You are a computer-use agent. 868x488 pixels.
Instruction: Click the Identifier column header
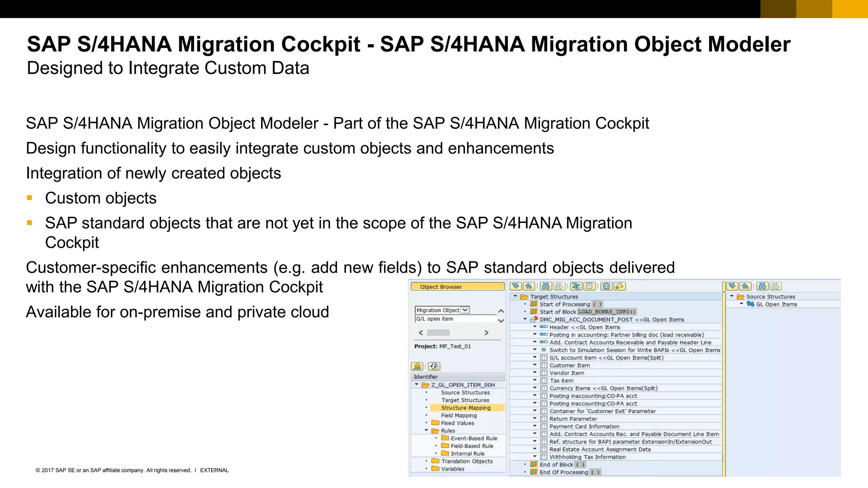458,377
